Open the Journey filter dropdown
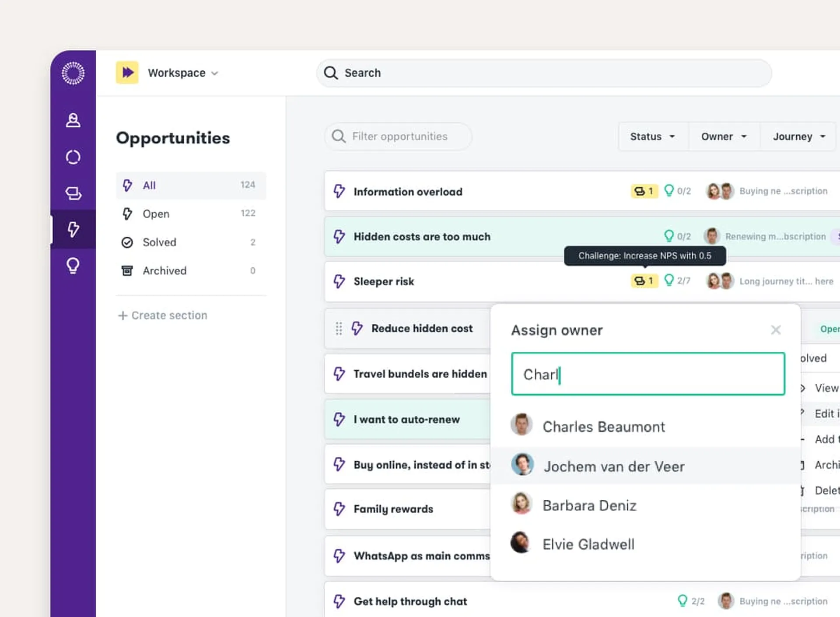Image resolution: width=840 pixels, height=617 pixels. click(799, 137)
